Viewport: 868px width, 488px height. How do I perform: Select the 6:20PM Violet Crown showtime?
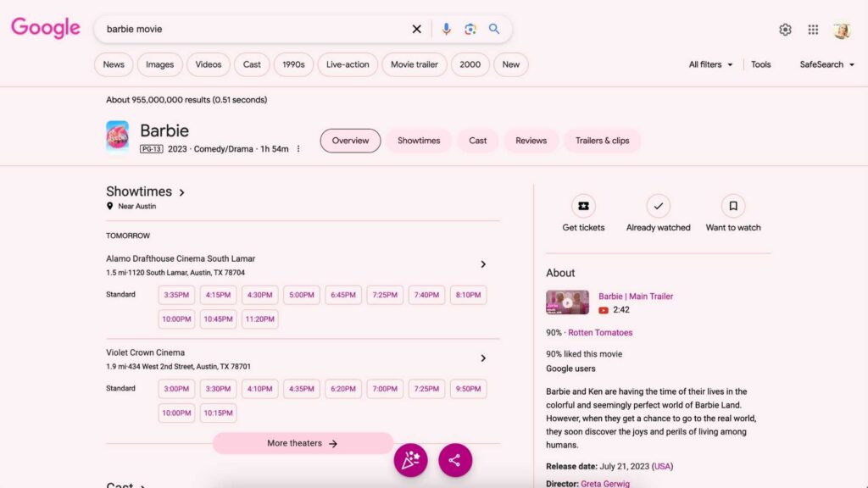point(343,389)
